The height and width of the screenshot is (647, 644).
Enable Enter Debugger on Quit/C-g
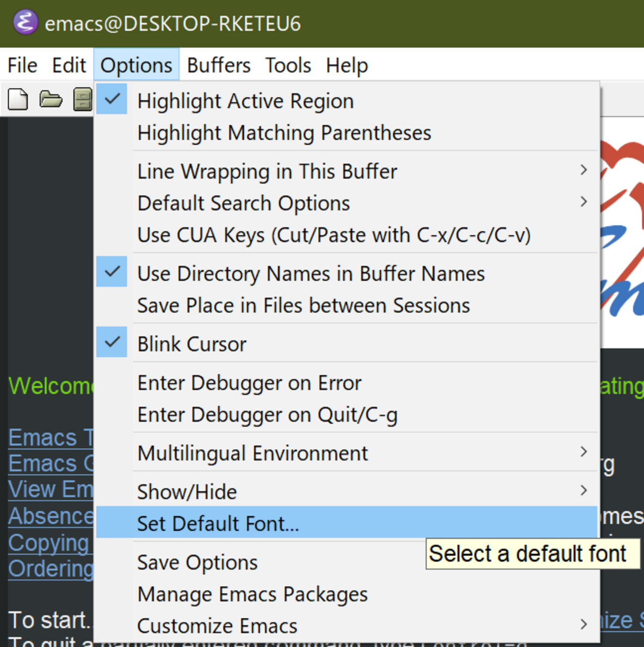pyautogui.click(x=347, y=415)
